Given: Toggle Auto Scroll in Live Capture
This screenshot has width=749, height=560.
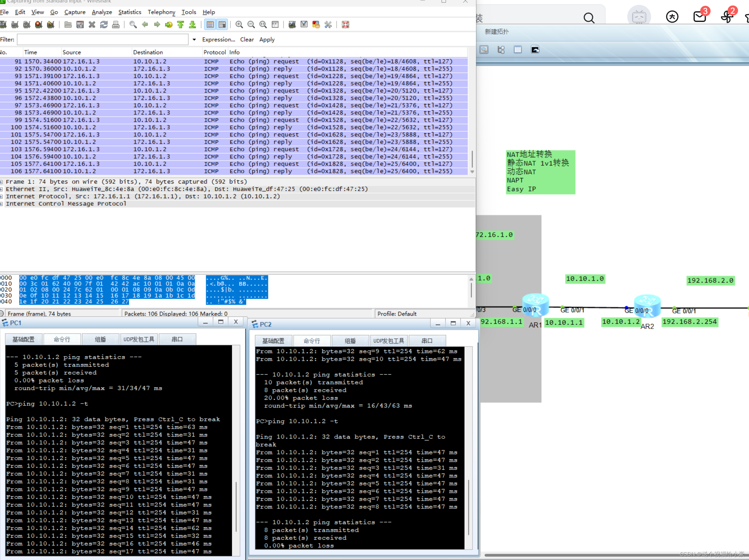Looking at the screenshot, I should point(222,24).
